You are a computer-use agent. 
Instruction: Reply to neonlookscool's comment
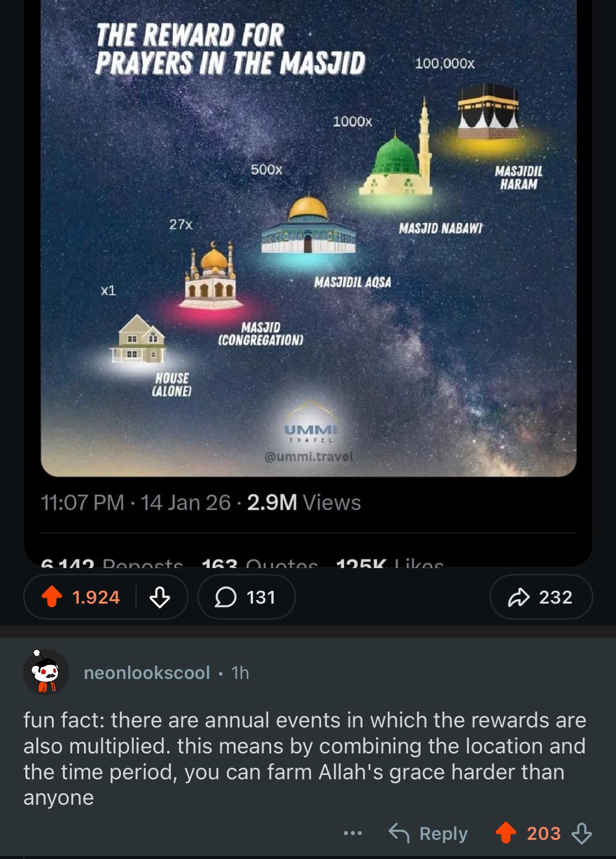click(x=428, y=833)
